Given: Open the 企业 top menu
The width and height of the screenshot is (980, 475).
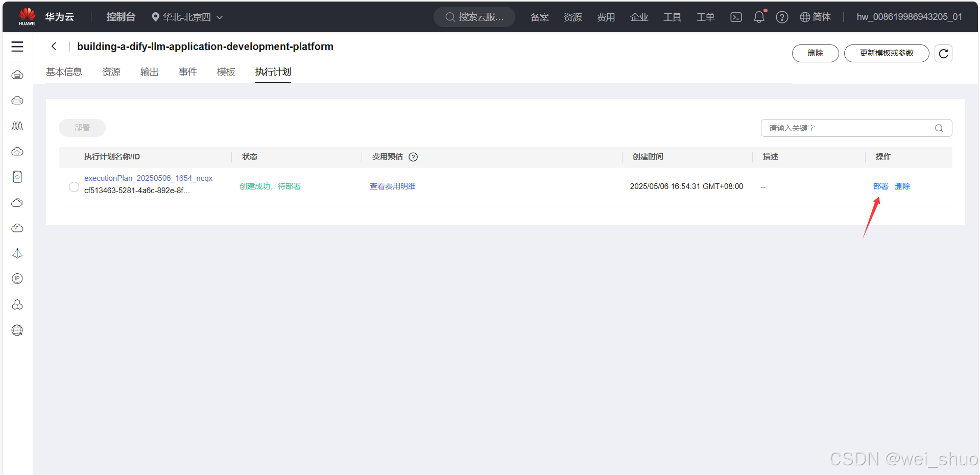Looking at the screenshot, I should point(639,17).
